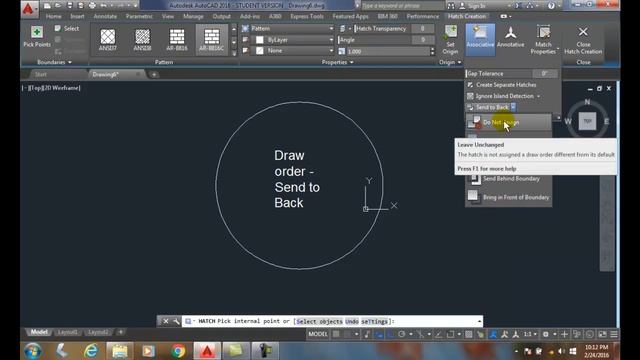Select the AR-B816C hatch pattern

pos(211,40)
